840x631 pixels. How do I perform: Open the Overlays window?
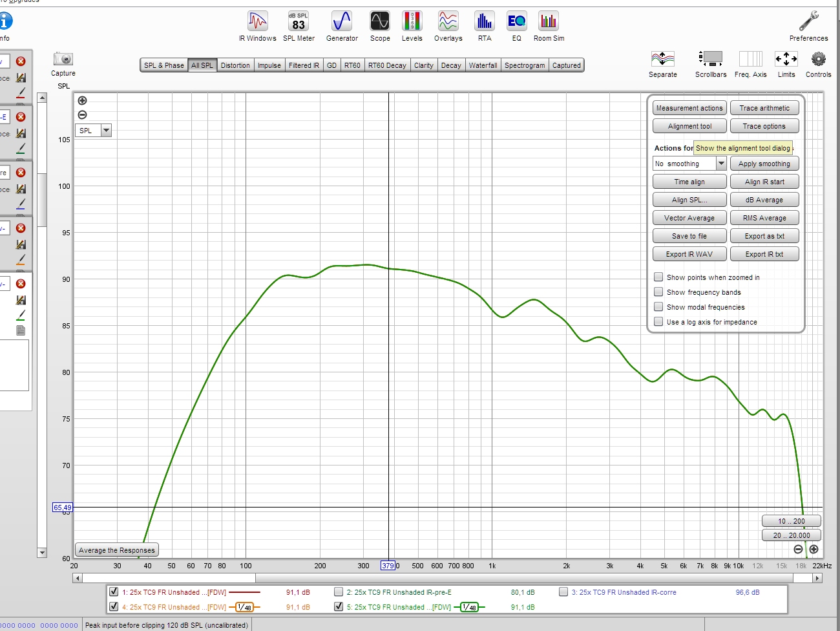(x=448, y=27)
